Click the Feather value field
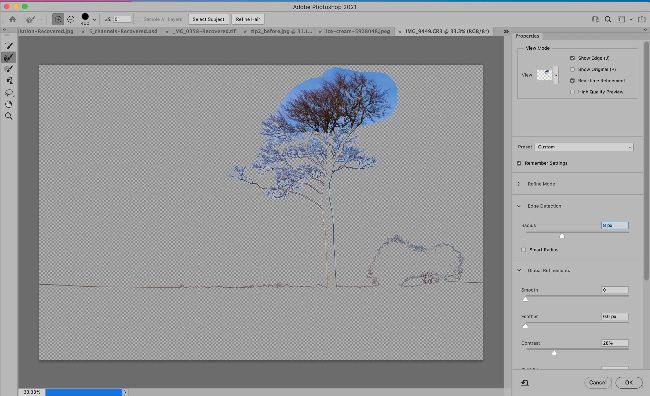The height and width of the screenshot is (396, 650). (614, 316)
